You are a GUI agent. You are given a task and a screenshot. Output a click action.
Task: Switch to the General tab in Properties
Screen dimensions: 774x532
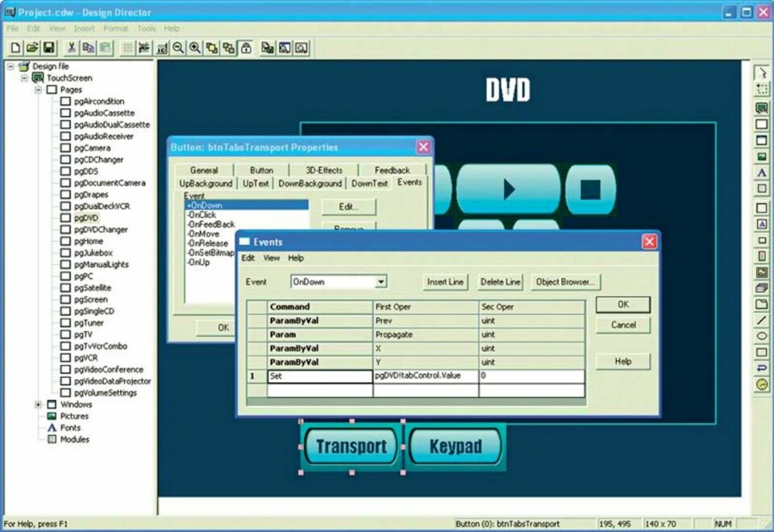click(x=204, y=170)
